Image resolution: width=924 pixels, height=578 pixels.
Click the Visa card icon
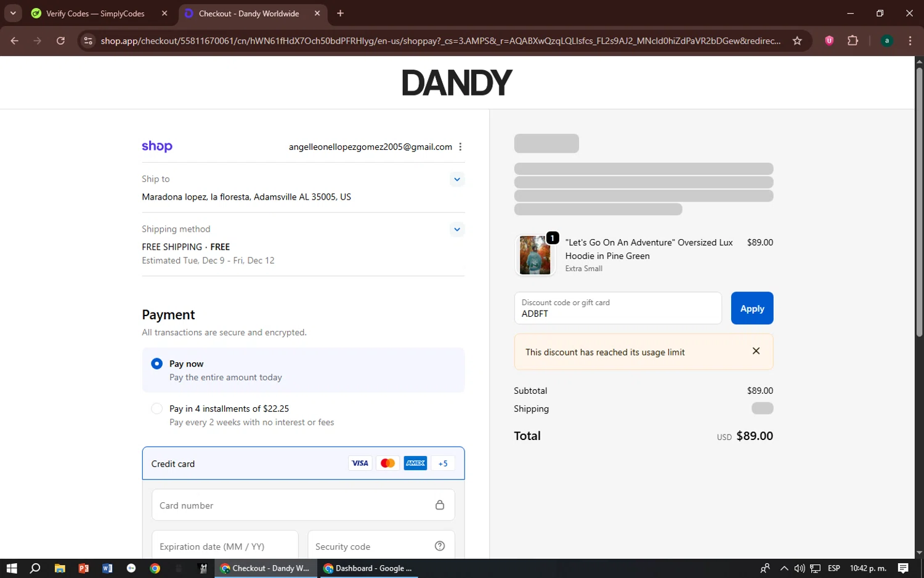pyautogui.click(x=360, y=463)
